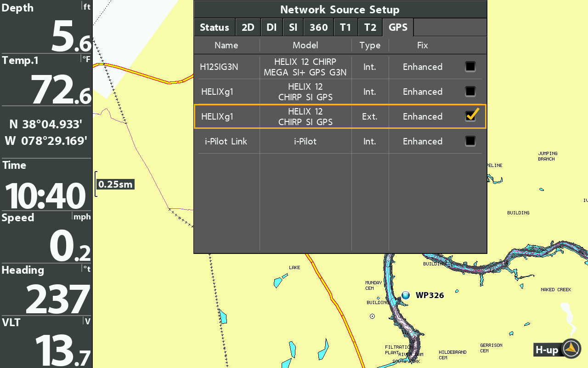The height and width of the screenshot is (368, 588).
Task: Select the 360 tab
Action: click(x=318, y=28)
